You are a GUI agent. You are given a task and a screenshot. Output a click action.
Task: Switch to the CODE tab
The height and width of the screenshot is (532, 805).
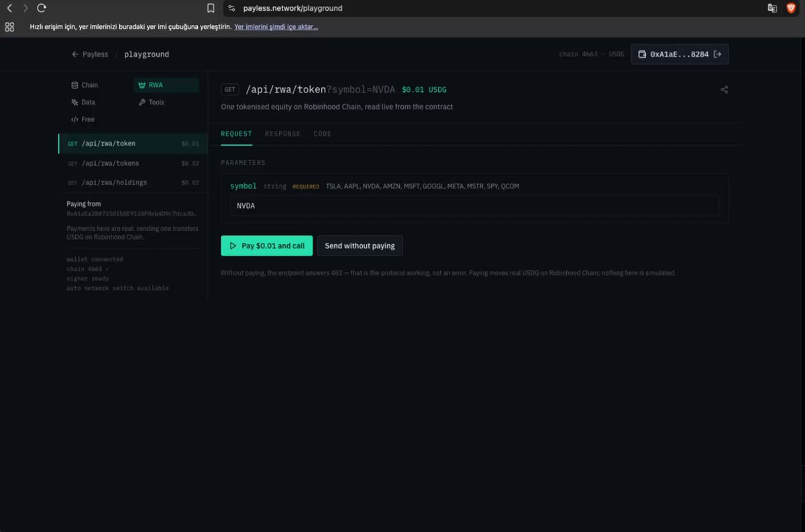point(323,134)
